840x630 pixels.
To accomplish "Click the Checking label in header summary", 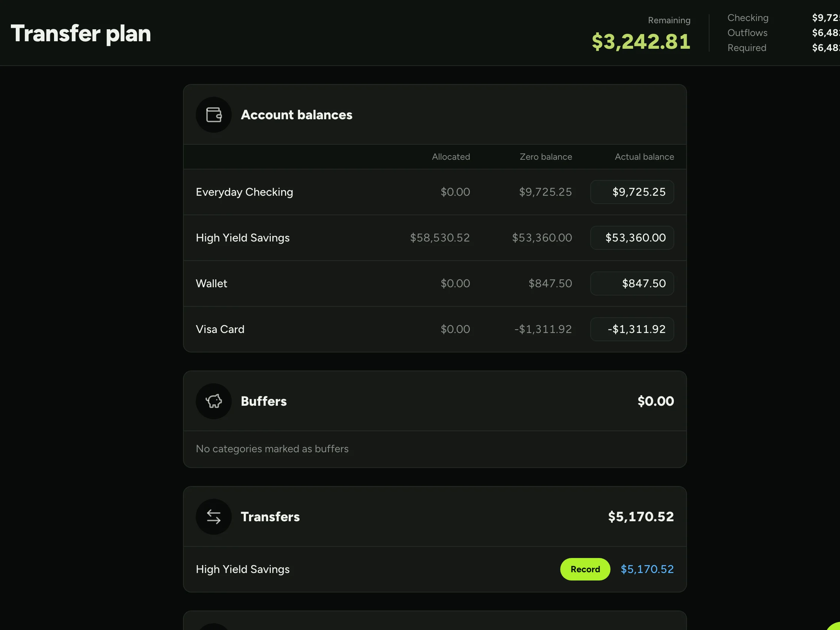I will 748,18.
